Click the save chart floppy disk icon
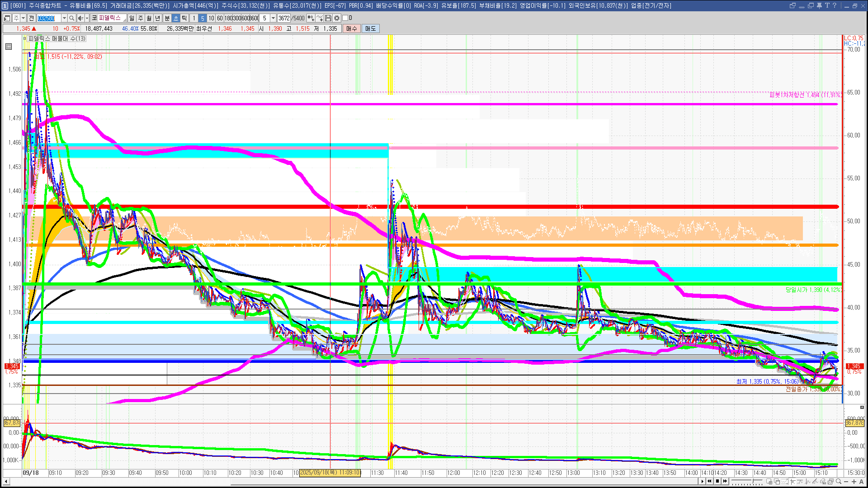 (328, 18)
